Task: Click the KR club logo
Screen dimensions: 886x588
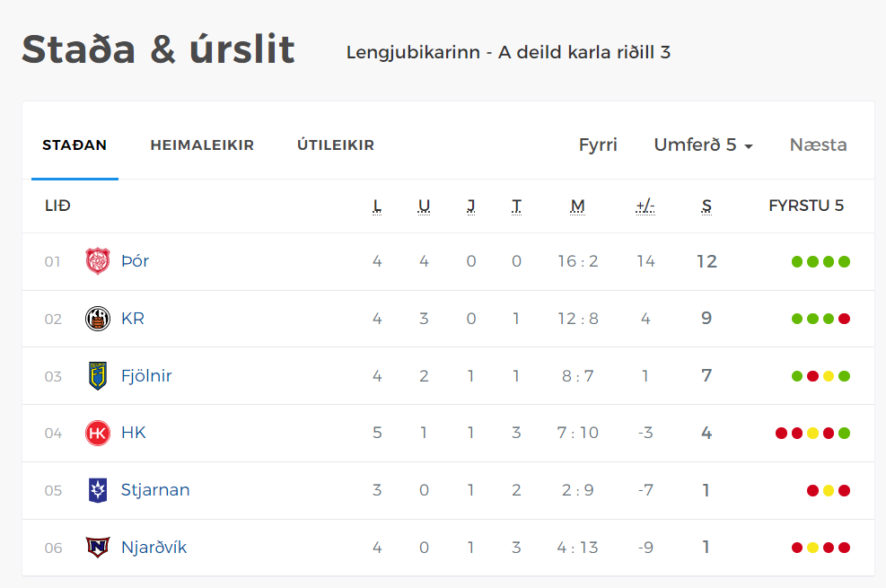Action: point(97,319)
